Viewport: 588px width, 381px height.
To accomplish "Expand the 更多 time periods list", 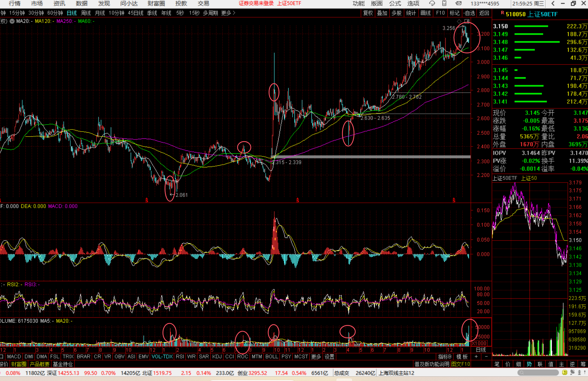I will 228,13.
